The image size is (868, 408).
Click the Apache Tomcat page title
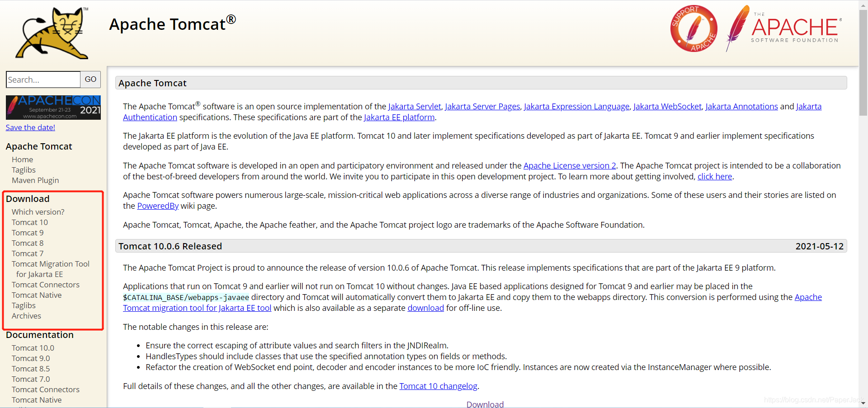[x=172, y=23]
